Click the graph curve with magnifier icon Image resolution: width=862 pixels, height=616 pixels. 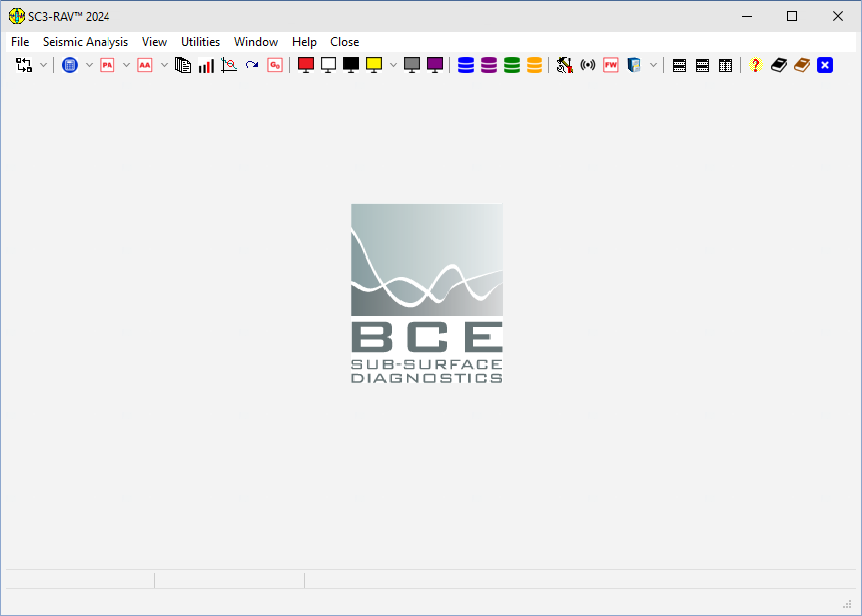pyautogui.click(x=229, y=65)
